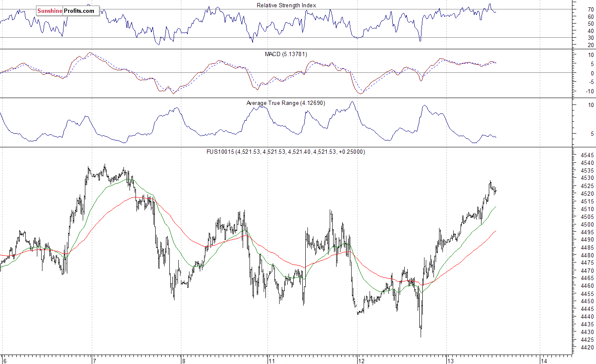This screenshot has width=596, height=364.
Task: Click the 4545 price axis label
Action: click(x=587, y=155)
